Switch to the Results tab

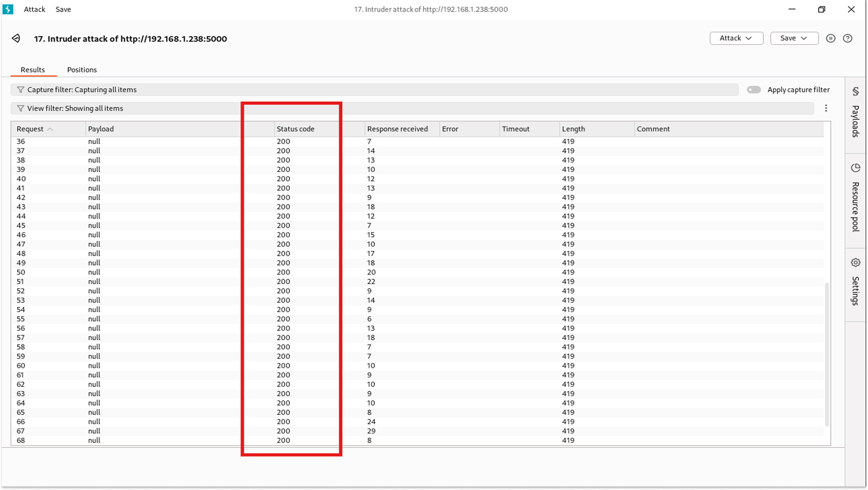tap(32, 69)
